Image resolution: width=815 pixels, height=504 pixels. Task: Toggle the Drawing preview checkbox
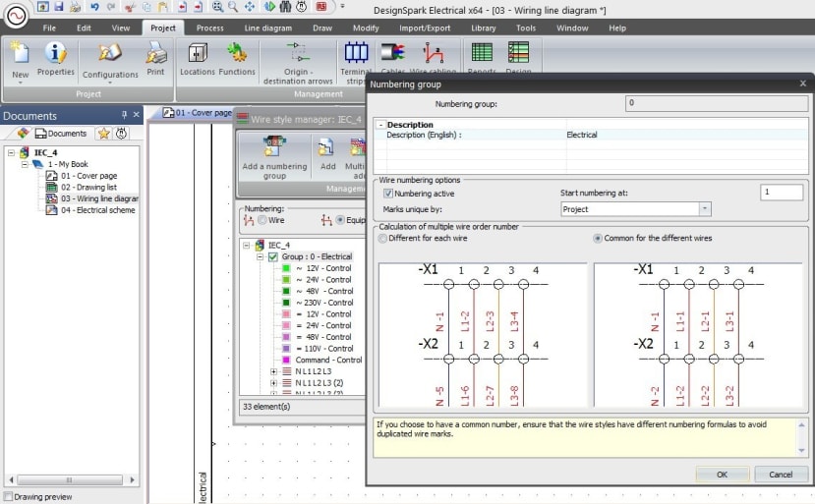(x=8, y=497)
